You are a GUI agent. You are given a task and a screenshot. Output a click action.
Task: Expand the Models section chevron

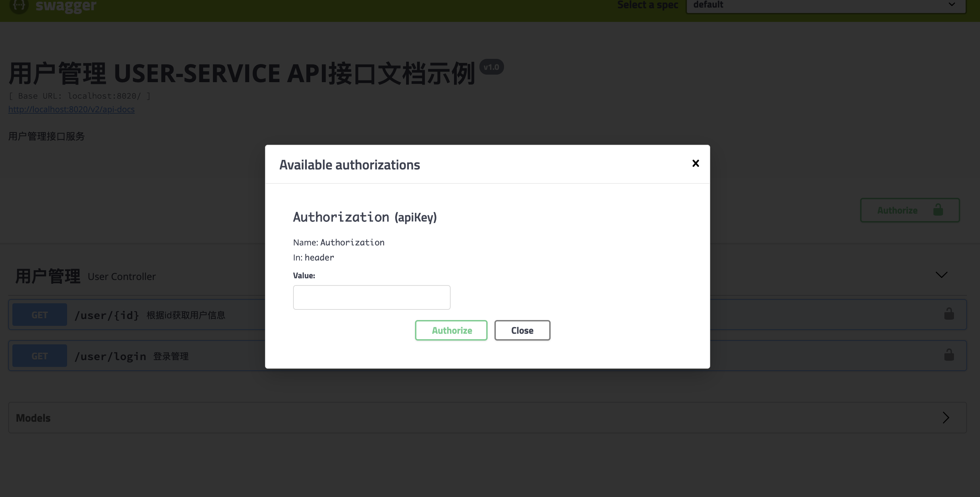pos(946,418)
